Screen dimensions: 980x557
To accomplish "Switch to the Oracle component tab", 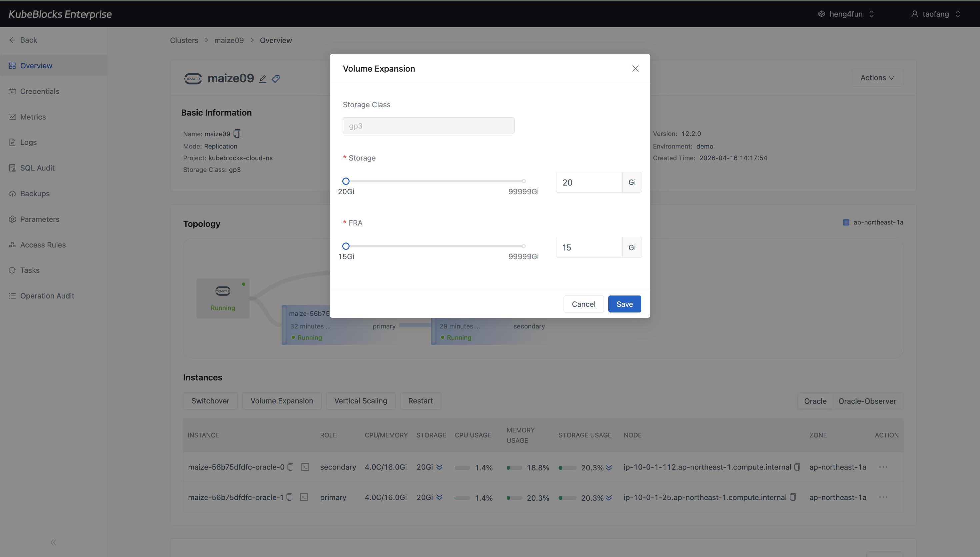I will [815, 401].
